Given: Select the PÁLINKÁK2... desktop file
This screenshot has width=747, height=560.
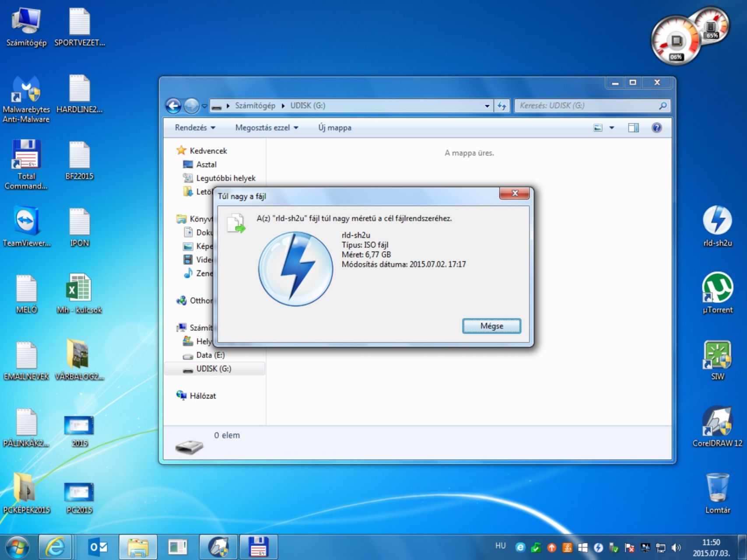Looking at the screenshot, I should [26, 428].
